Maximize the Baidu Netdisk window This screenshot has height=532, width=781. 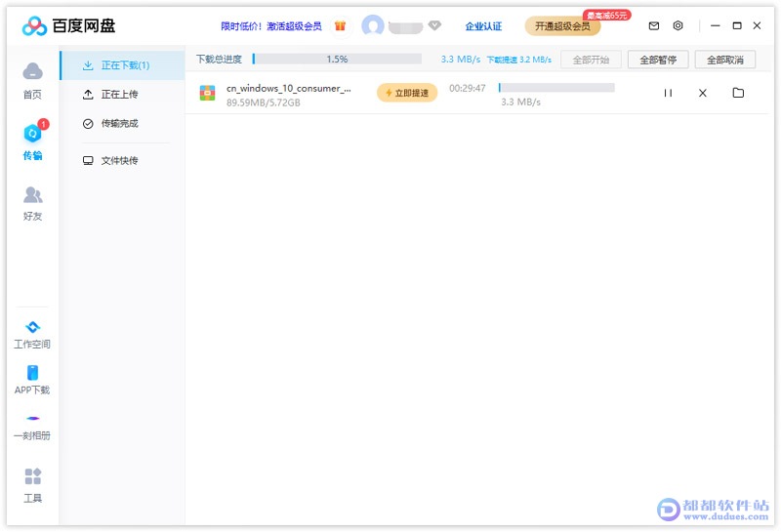(x=737, y=25)
